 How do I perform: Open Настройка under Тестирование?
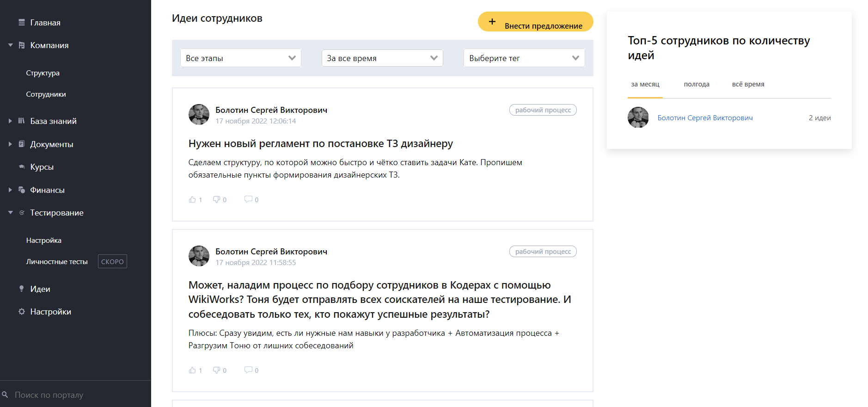click(44, 240)
